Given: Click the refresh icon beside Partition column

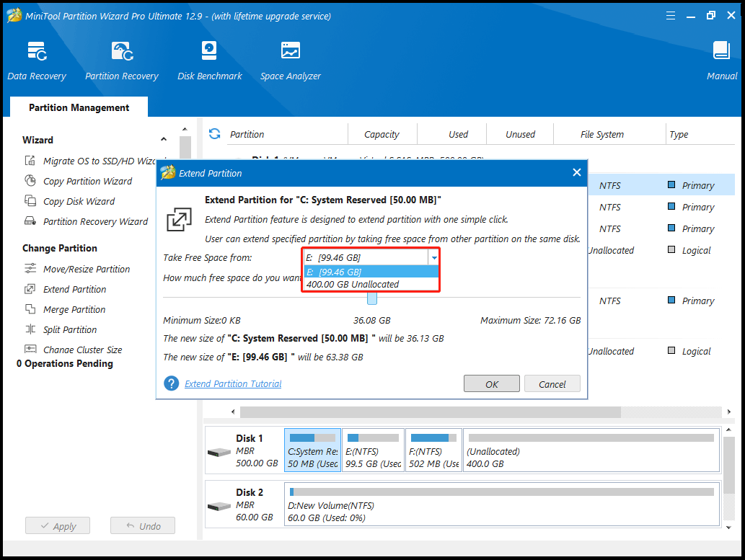Looking at the screenshot, I should pyautogui.click(x=214, y=134).
